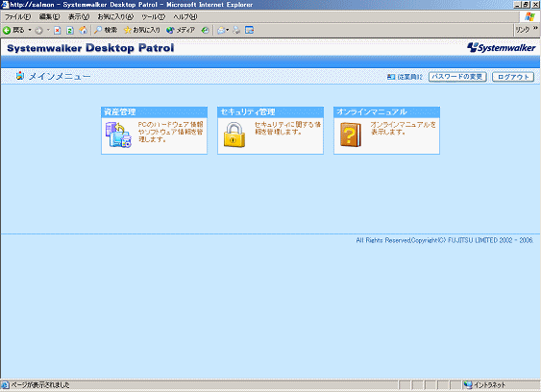541x392 pixels.
Task: Click the History toolbar icon
Action: point(205,31)
